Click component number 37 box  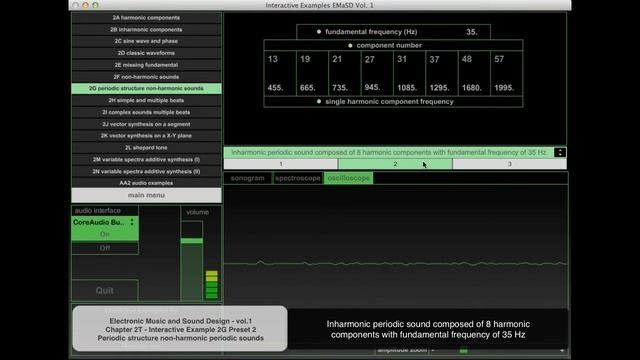pos(434,60)
